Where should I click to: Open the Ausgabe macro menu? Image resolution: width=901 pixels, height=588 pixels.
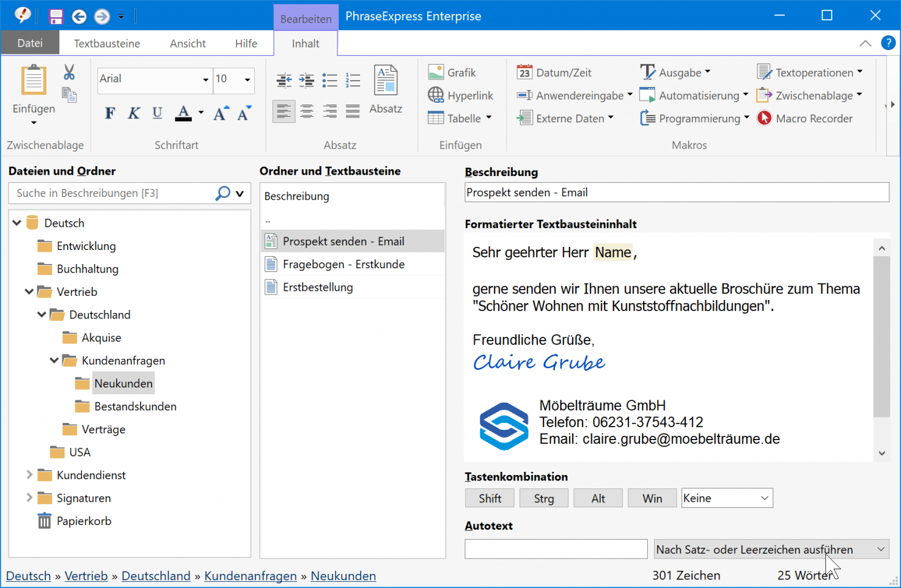pyautogui.click(x=675, y=73)
